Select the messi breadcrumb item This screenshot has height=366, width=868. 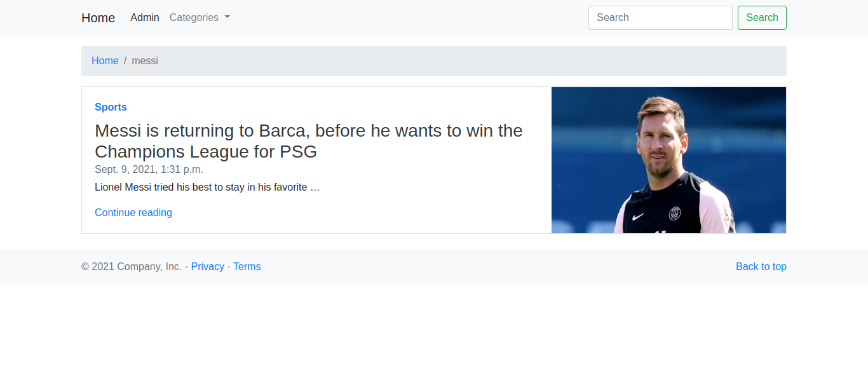point(145,61)
